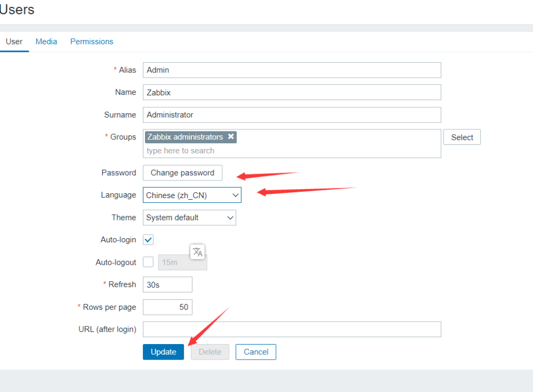Click the Change password button
The image size is (533, 392).
coord(182,173)
